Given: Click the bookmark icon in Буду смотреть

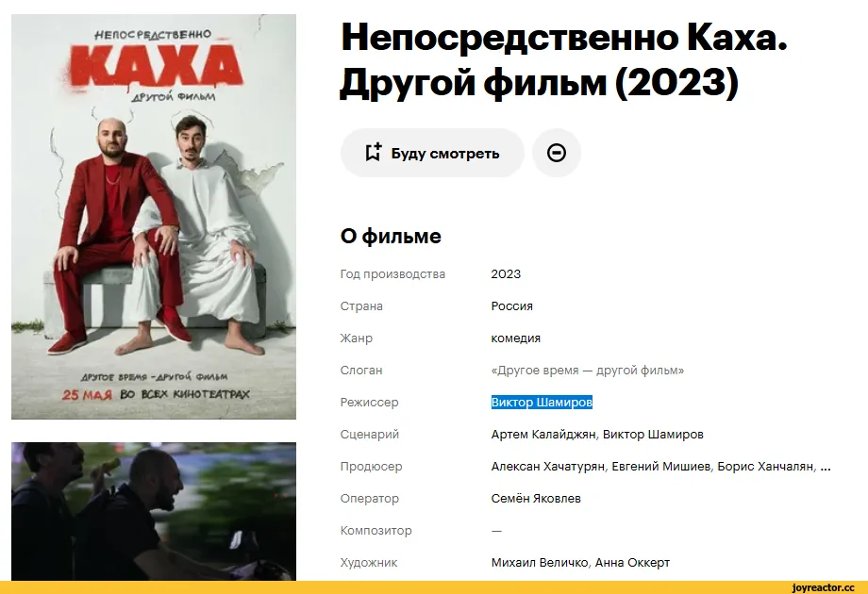Looking at the screenshot, I should click(373, 152).
